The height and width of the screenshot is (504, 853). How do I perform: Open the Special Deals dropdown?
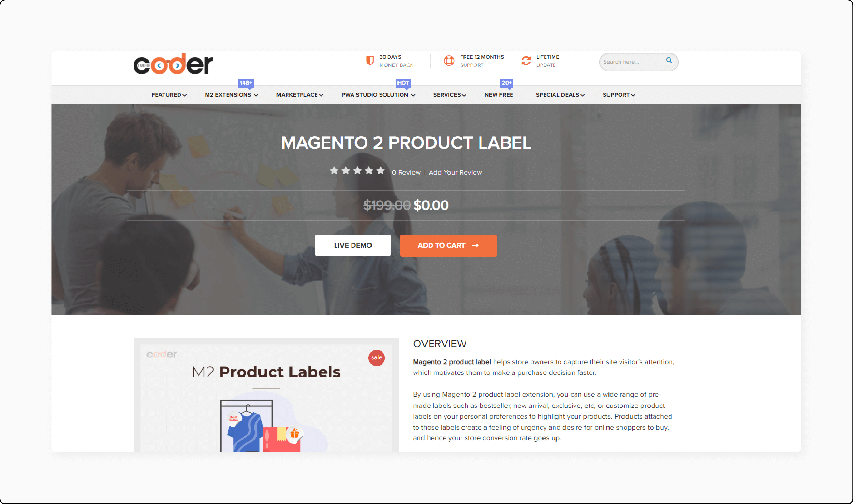click(559, 95)
